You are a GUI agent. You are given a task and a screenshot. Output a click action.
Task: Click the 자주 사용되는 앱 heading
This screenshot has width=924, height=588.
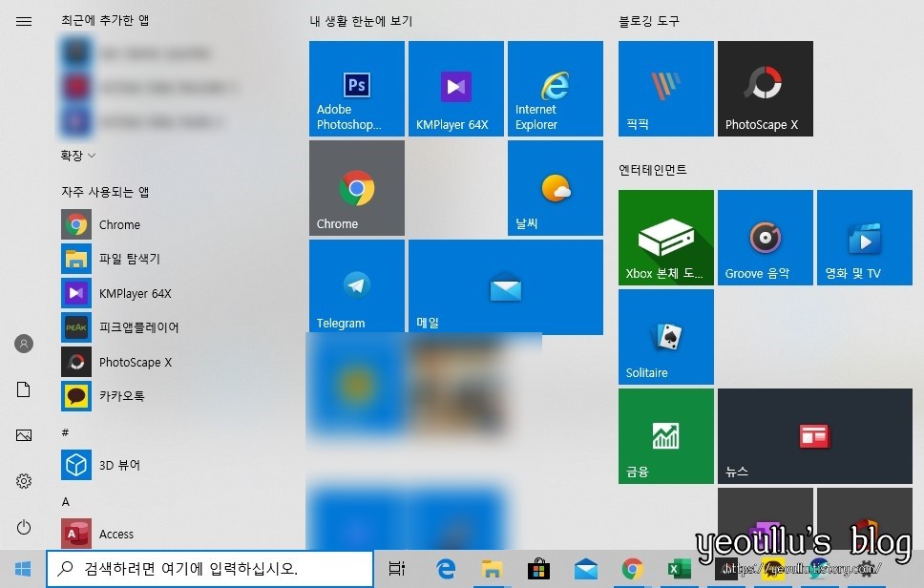click(x=105, y=192)
